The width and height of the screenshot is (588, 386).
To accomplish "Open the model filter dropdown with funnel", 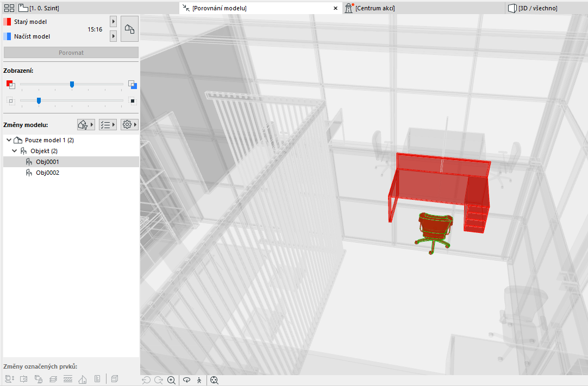I will click(x=86, y=124).
